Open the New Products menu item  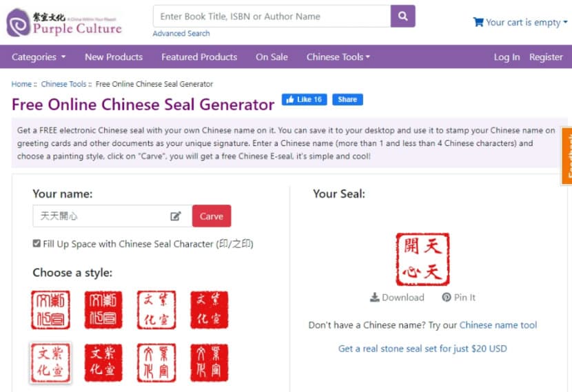tap(114, 57)
